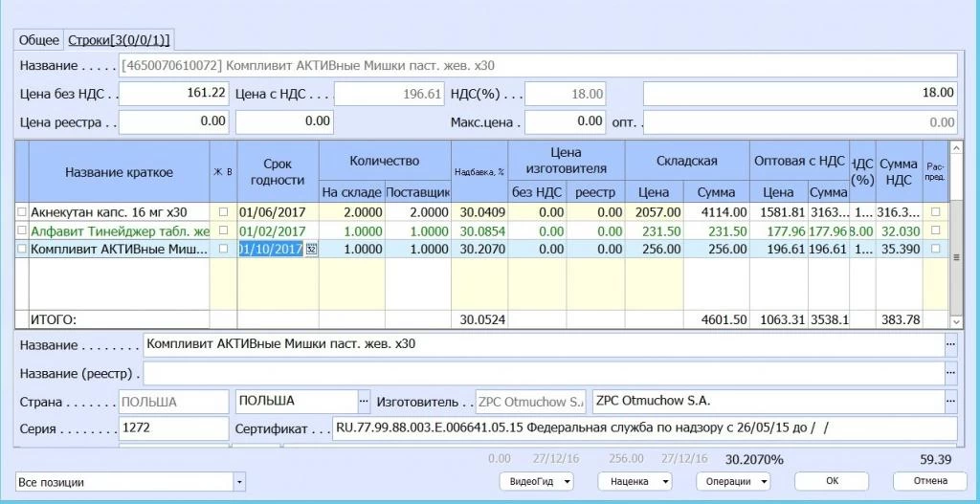Viewport: 980px width, 504px height.
Task: Toggle the ЖВ checkbox in Акнекутан row
Action: [223, 212]
